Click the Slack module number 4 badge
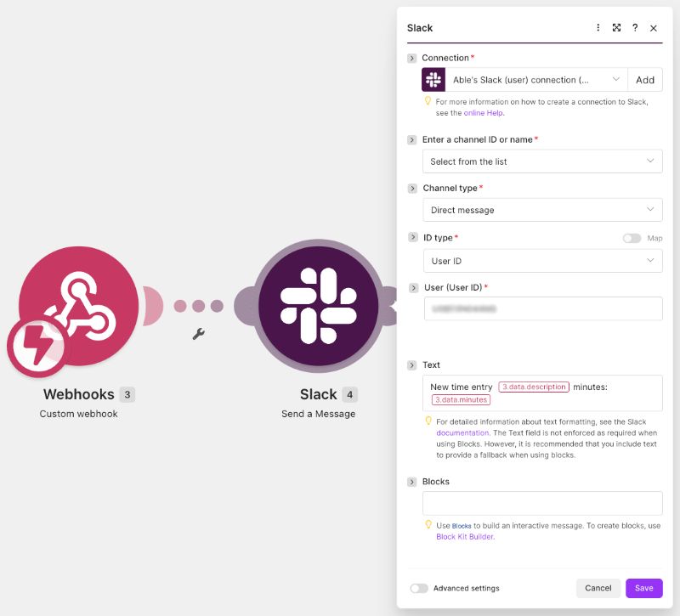Viewport: 680px width, 616px height. point(349,394)
